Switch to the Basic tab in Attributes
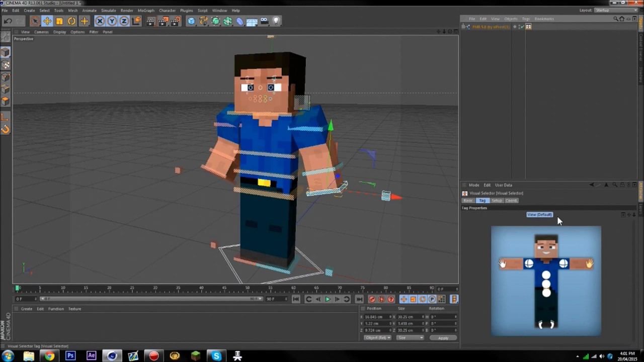The height and width of the screenshot is (362, 644). 468,201
